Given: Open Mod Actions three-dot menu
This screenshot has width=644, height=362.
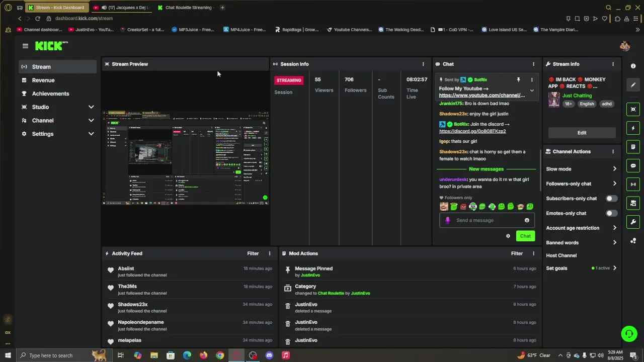Looking at the screenshot, I should coord(534,253).
